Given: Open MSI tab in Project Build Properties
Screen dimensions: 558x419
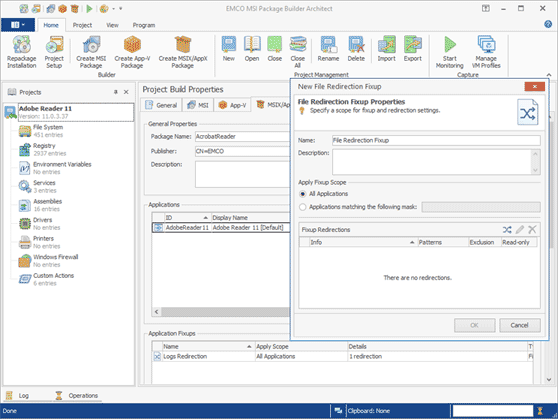Looking at the screenshot, I should [x=198, y=105].
